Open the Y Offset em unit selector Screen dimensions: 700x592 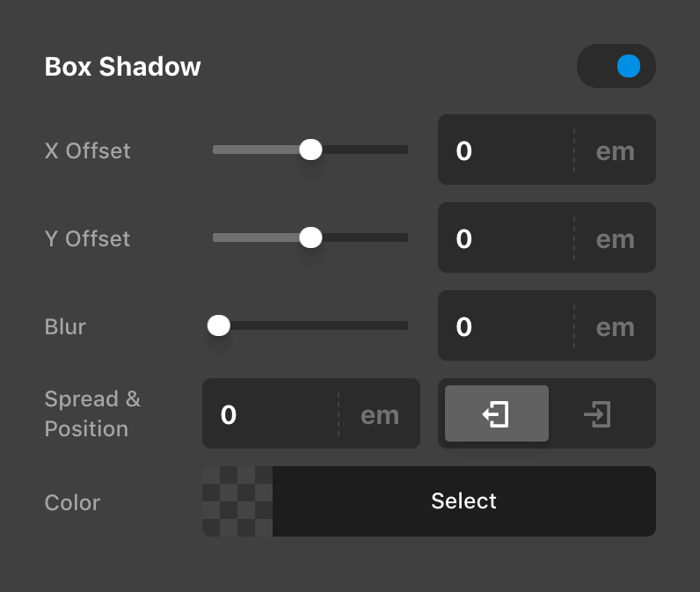pyautogui.click(x=616, y=238)
